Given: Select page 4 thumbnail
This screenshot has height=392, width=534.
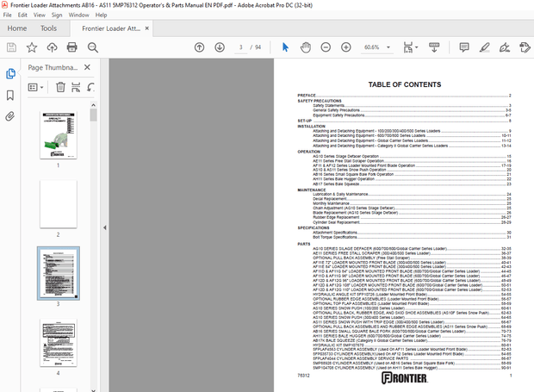Looking at the screenshot, I should pos(59,343).
